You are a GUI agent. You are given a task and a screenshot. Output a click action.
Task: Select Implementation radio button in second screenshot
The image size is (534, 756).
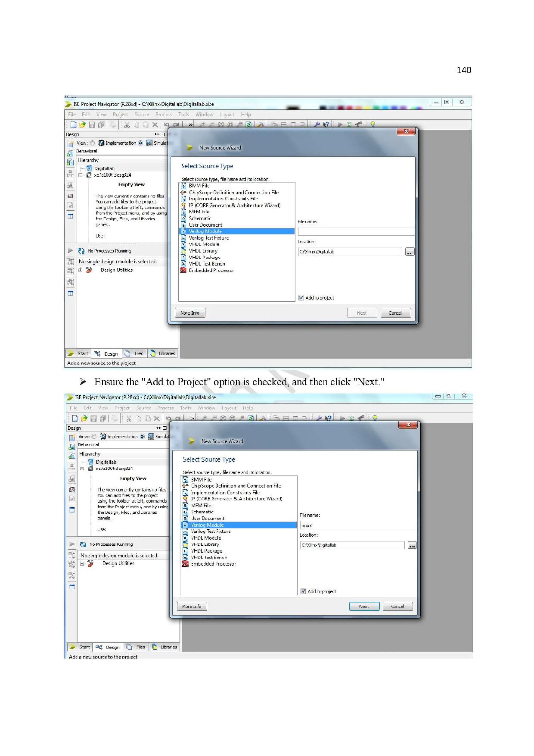94,437
